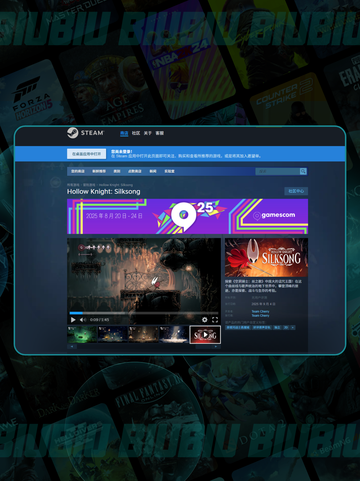Click the search magnifier icon
This screenshot has width=360, height=481.
tap(303, 171)
